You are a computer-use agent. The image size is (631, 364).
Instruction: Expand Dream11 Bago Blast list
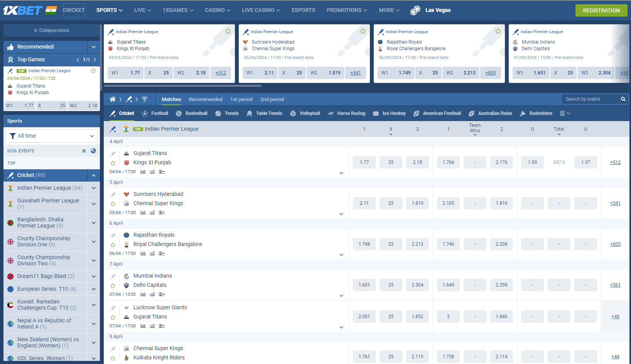93,276
